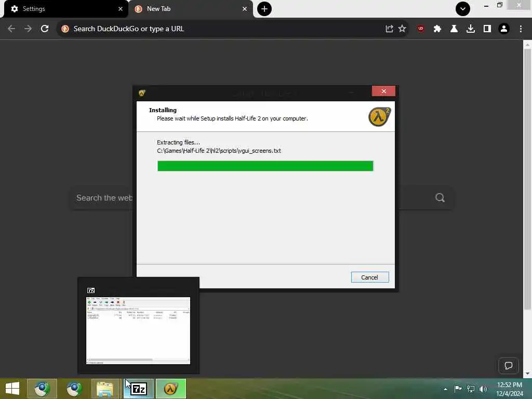Screen dimensions: 532x399
Task: Open the uBlock Origin extension icon
Action: 421,29
